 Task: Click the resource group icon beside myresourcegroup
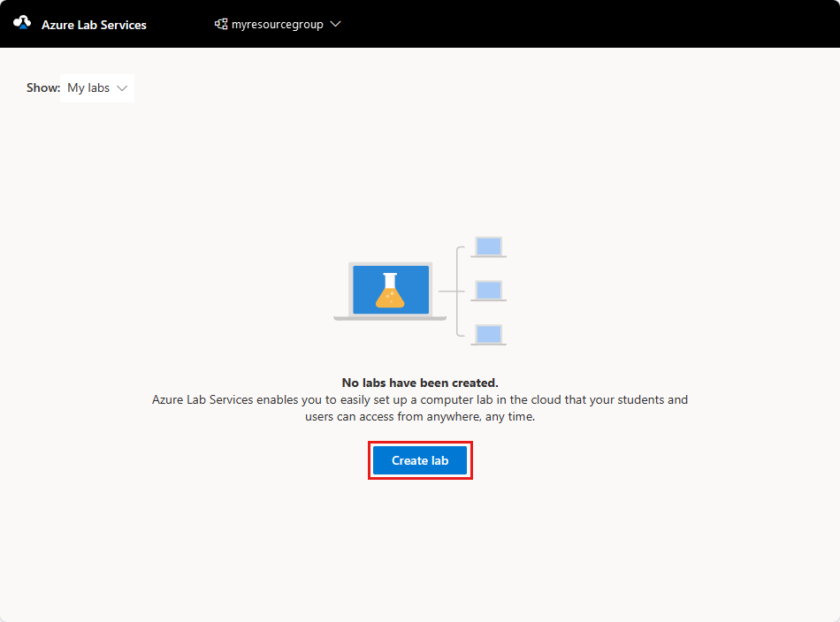[220, 24]
